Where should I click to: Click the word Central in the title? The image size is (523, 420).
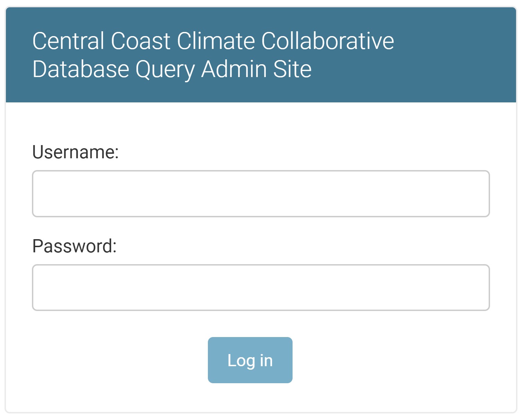tap(68, 41)
